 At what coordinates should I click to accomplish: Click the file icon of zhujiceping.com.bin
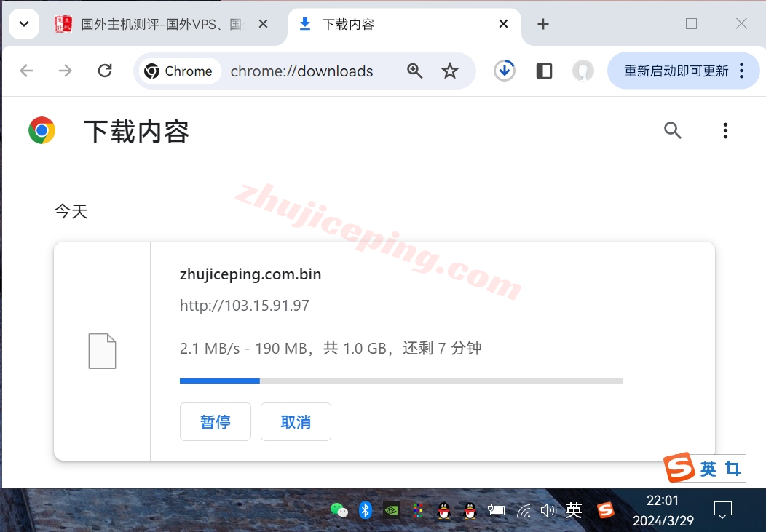[102, 351]
